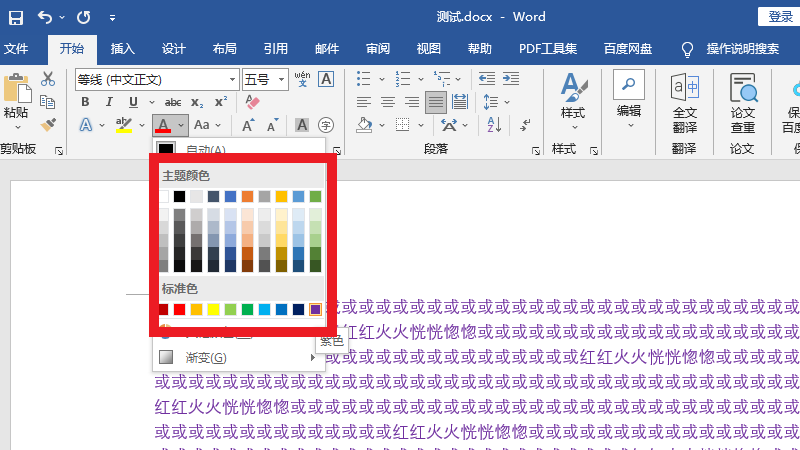Open the File (文件) tab
The width and height of the screenshot is (800, 450).
17,48
